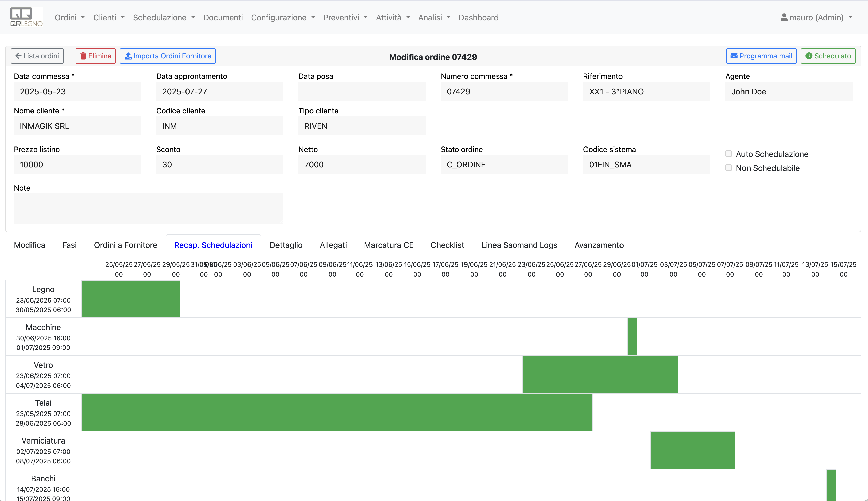The width and height of the screenshot is (868, 501).
Task: Open the Documenti navigation link
Action: [x=223, y=18]
